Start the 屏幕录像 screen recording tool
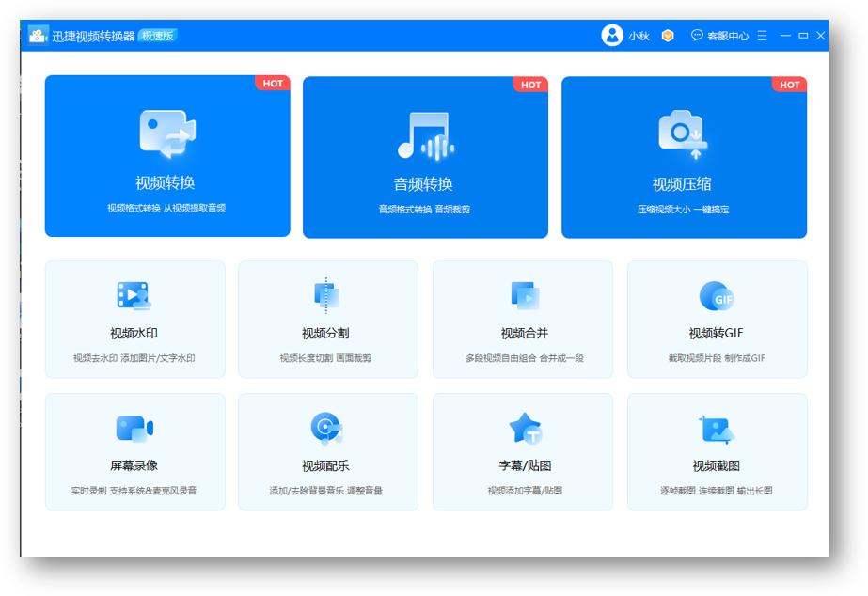Screen dimensions: 868x596 pyautogui.click(x=134, y=428)
